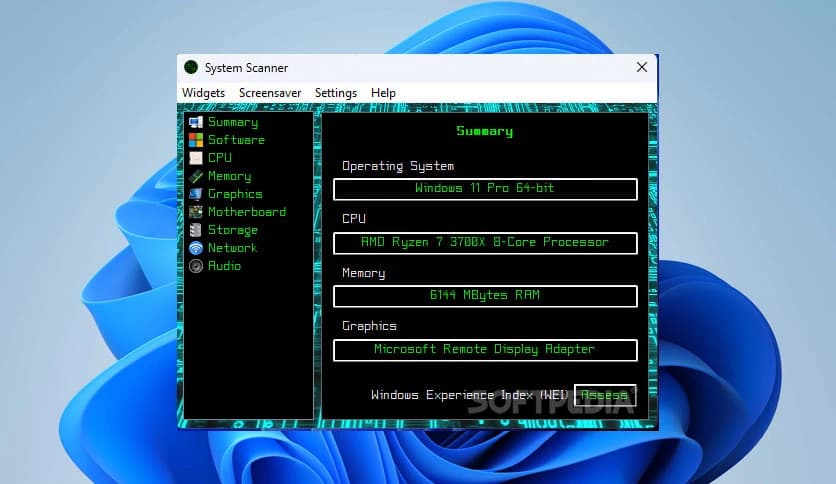Click the AMD Ryzen 7 3700X processor field
The height and width of the screenshot is (484, 836).
485,243
